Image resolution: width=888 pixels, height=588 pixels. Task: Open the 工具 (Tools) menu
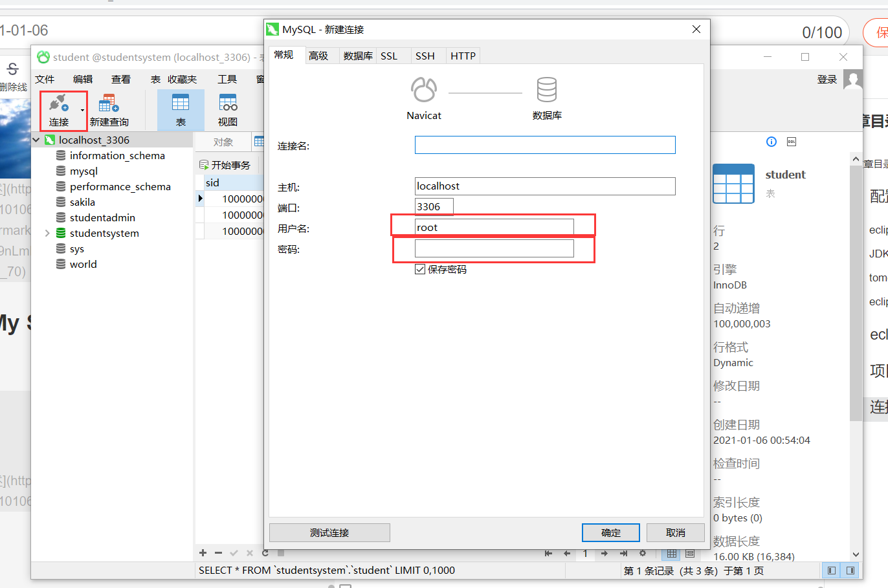tap(227, 79)
